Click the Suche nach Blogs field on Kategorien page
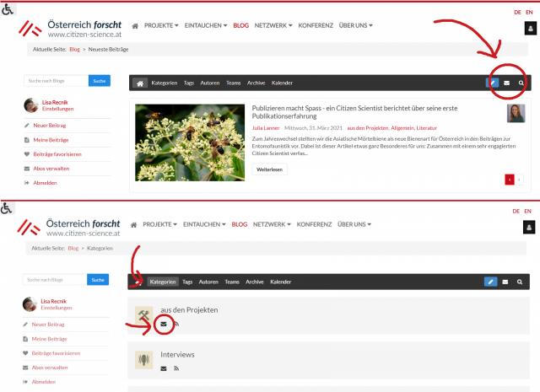Screen dimensions: 540x392 [55, 280]
